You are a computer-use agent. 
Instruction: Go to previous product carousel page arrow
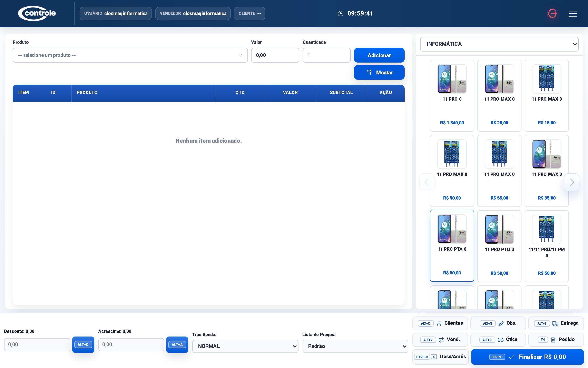427,182
